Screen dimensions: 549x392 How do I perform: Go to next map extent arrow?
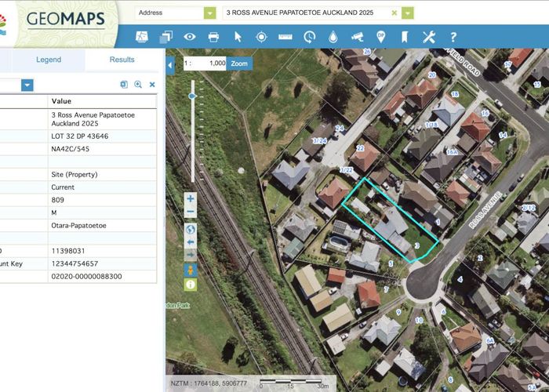tap(191, 255)
